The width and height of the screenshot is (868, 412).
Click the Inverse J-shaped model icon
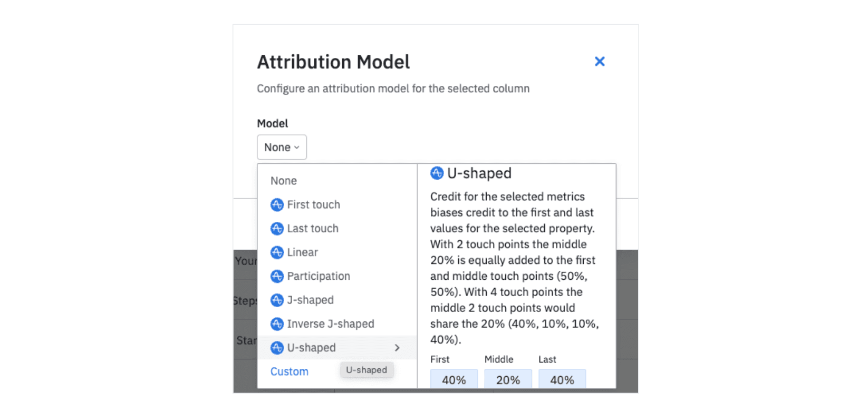277,324
